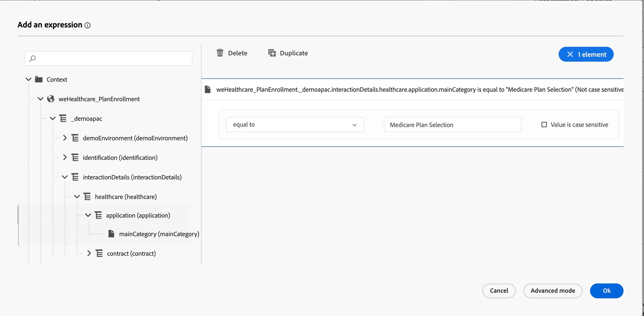
Task: Collapse the healthcare node
Action: tap(77, 196)
